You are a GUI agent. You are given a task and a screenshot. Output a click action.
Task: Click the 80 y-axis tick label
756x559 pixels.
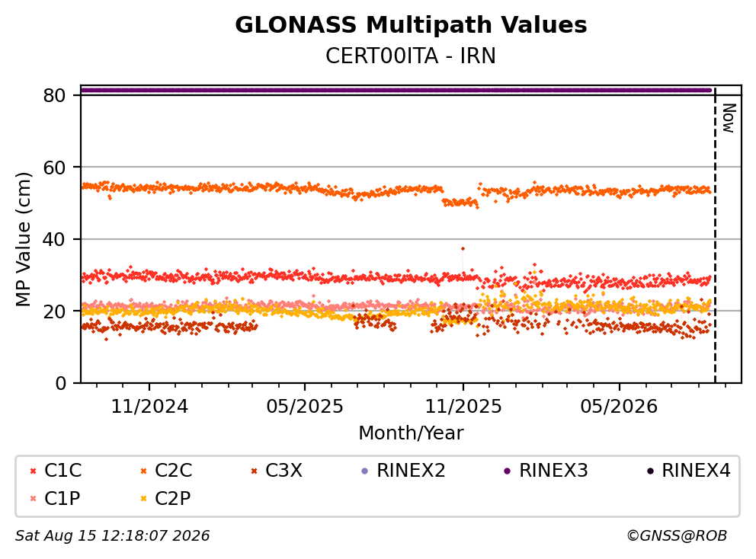point(54,95)
